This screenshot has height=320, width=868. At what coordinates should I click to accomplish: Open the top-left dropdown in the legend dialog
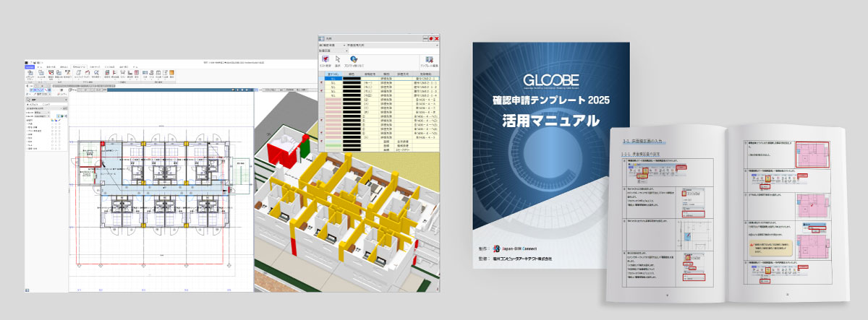332,46
